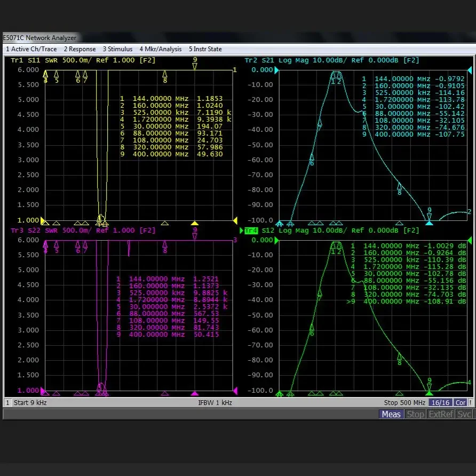Screen dimensions: 476x476
Task: Click marker 7 on the Tr2 S21 curve
Action: click(x=320, y=124)
